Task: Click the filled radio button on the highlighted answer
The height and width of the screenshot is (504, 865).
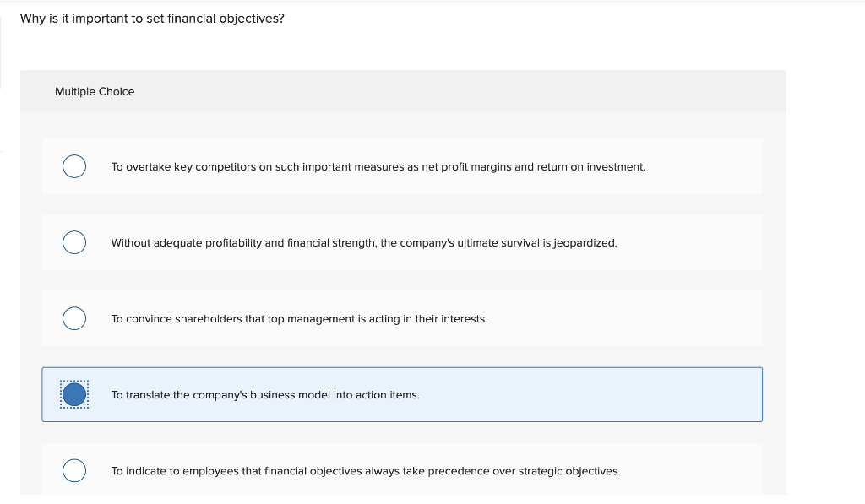Action: pos(74,394)
